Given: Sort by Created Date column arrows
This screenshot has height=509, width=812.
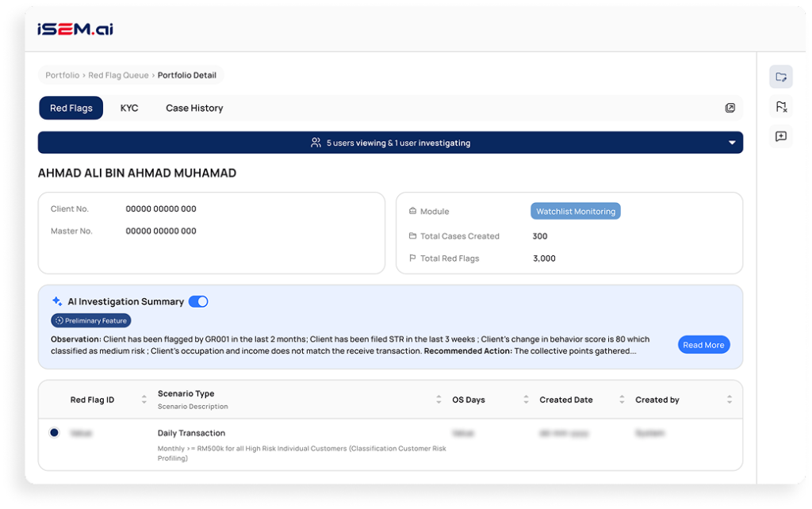Looking at the screenshot, I should pos(622,400).
